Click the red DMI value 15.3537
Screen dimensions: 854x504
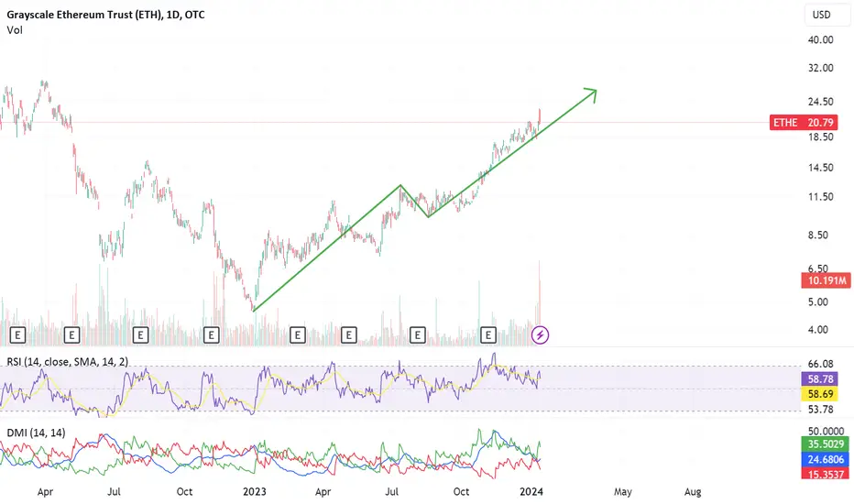click(825, 475)
